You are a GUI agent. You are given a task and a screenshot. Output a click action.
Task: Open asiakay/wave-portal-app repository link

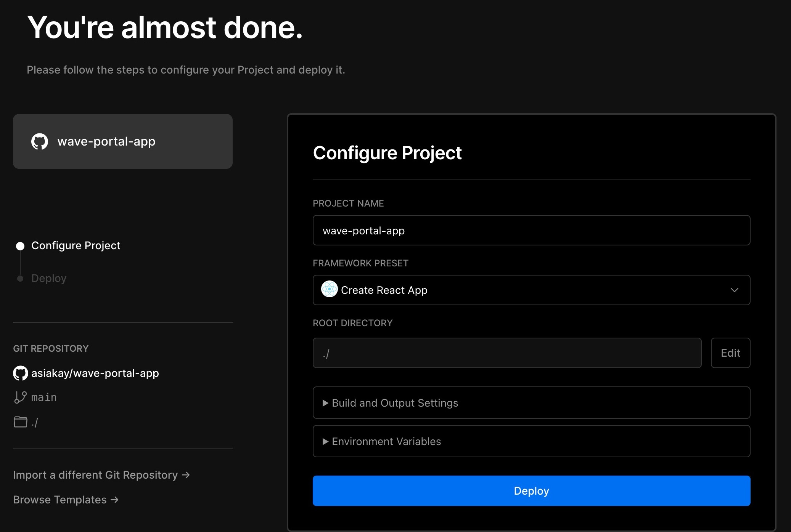tap(95, 373)
